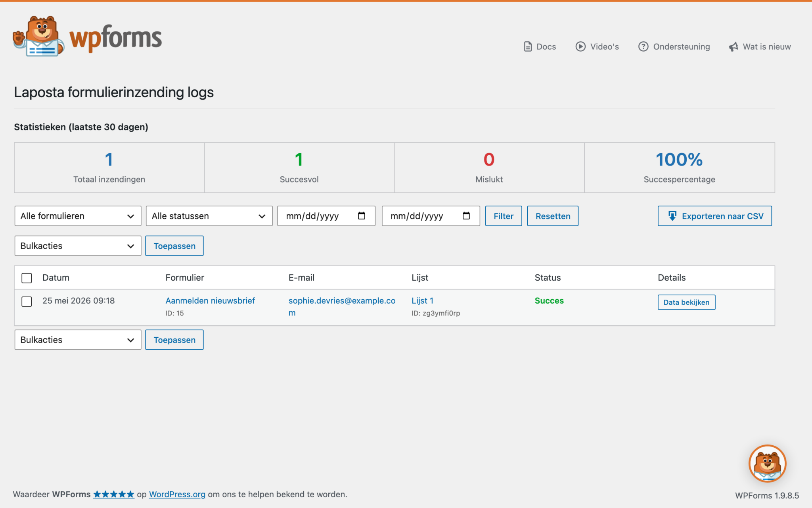The height and width of the screenshot is (508, 812).
Task: Click the E-mail column header
Action: 301,277
